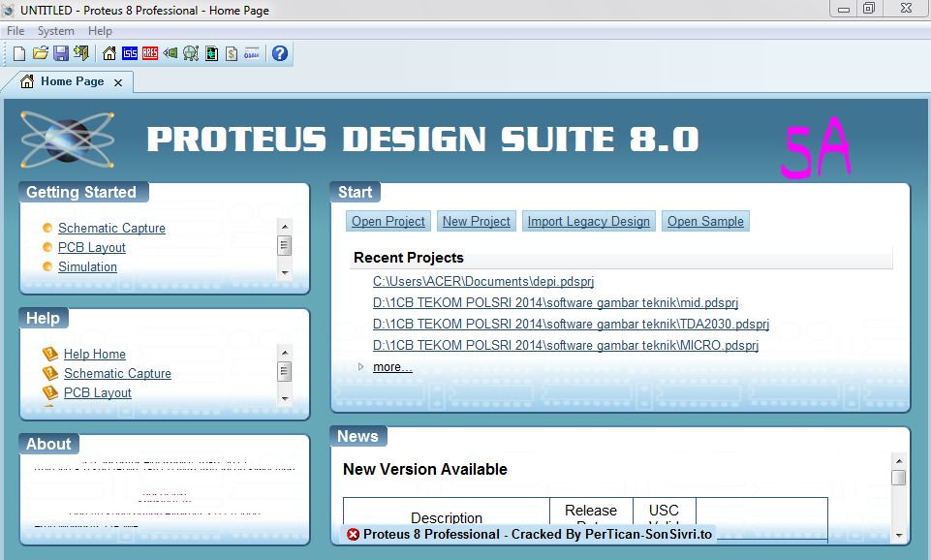Open the Gerber Viewer toolbar icon
The image size is (931, 560).
click(190, 53)
